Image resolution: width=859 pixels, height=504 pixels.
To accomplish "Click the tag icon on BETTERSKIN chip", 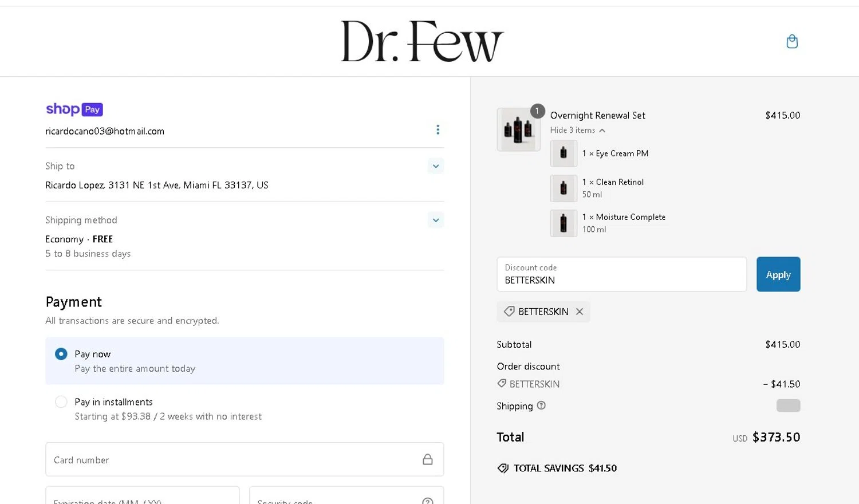I will (509, 312).
